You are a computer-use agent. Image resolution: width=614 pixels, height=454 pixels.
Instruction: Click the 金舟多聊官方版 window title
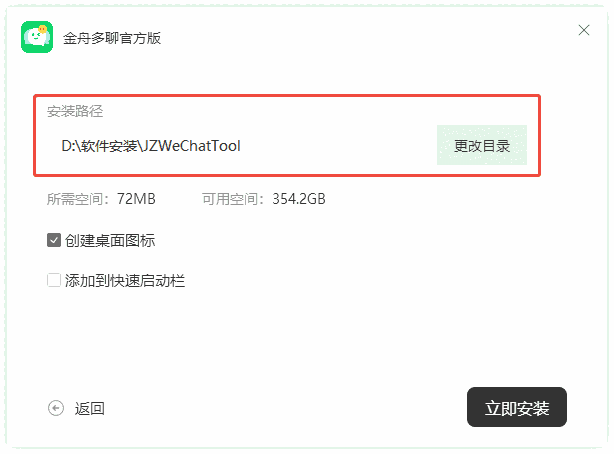(112, 38)
